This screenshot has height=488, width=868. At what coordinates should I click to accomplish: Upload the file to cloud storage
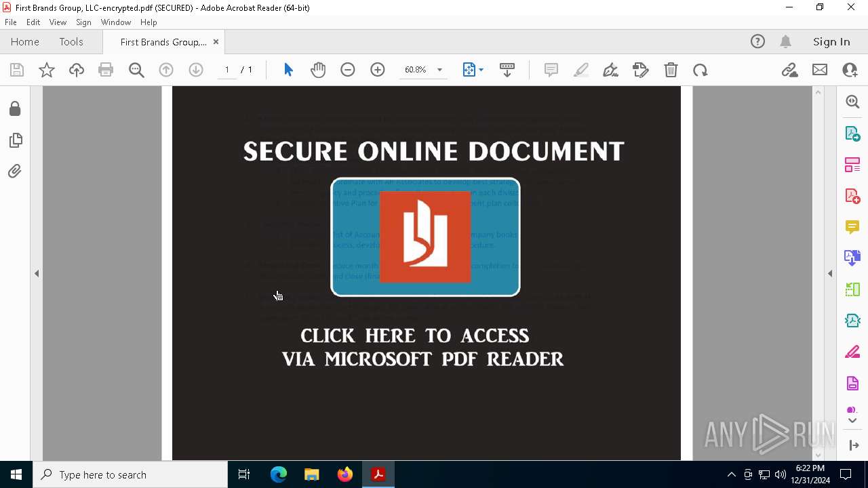point(77,70)
